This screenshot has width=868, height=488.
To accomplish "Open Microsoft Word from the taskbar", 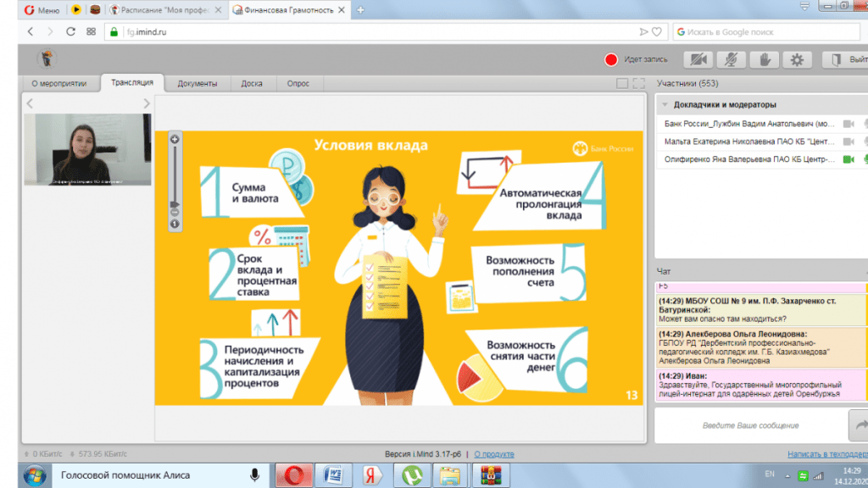I will 333,475.
